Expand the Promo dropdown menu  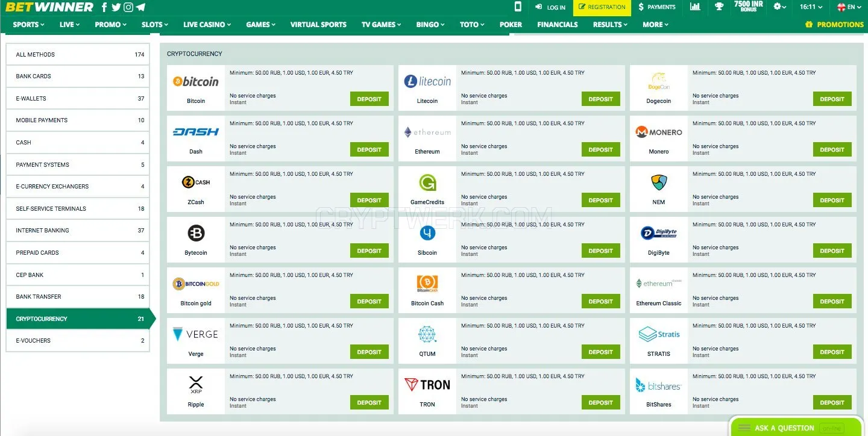[x=111, y=25]
